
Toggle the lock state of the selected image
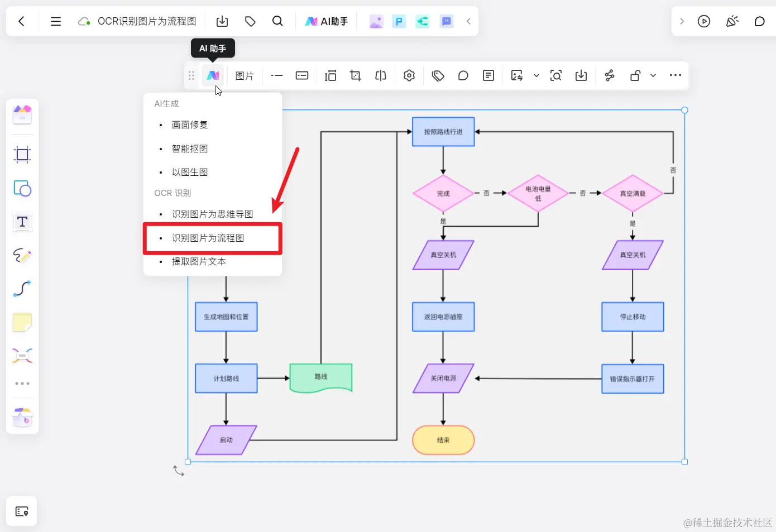[635, 75]
